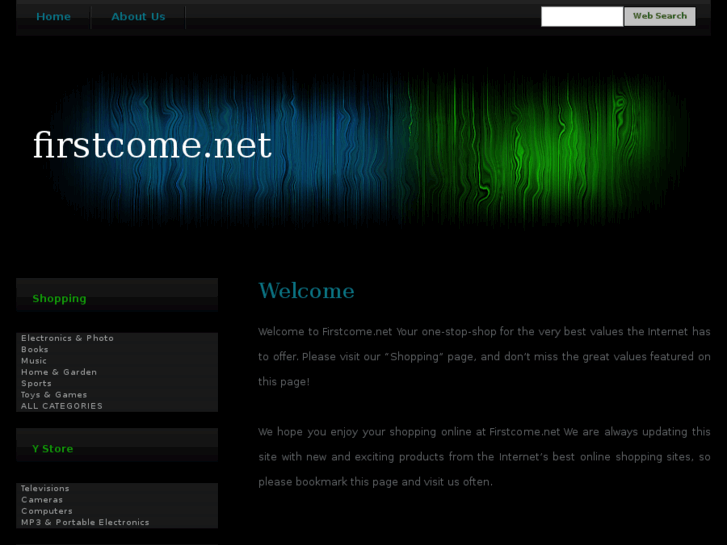Viewport: 727px width, 545px height.
Task: Click the web search input field
Action: [582, 17]
